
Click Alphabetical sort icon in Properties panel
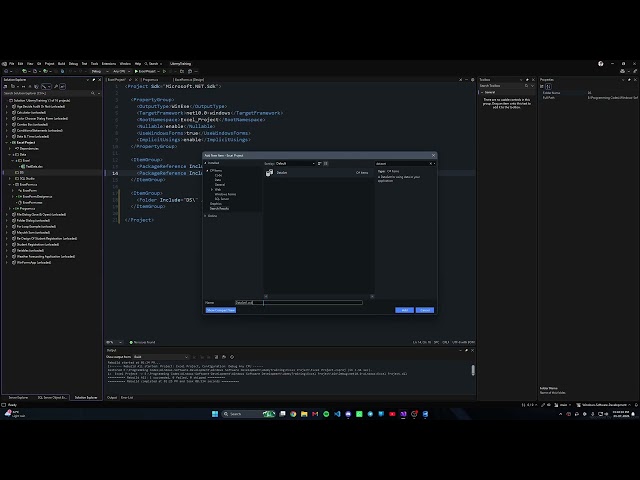tap(549, 87)
